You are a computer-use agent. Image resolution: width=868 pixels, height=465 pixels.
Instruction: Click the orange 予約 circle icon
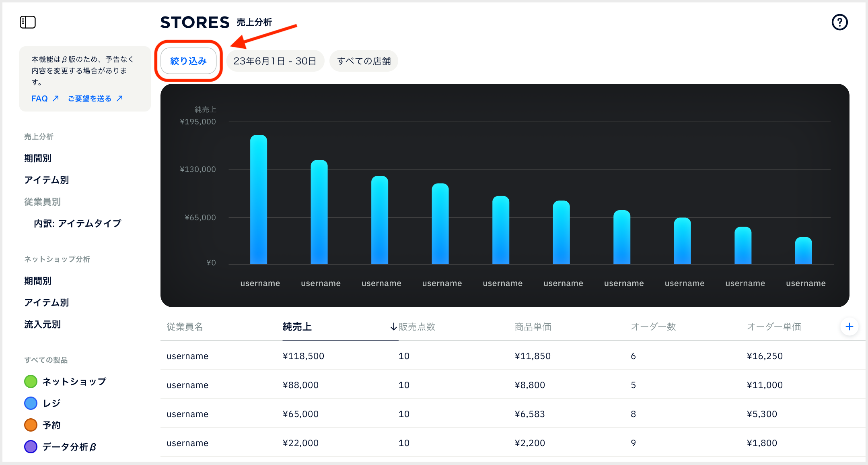(x=31, y=425)
